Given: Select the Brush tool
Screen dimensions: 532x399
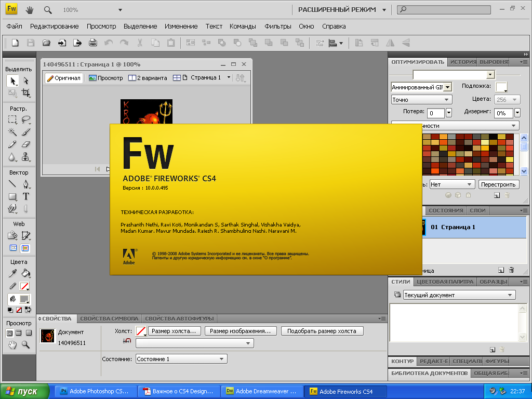Looking at the screenshot, I should point(26,131).
